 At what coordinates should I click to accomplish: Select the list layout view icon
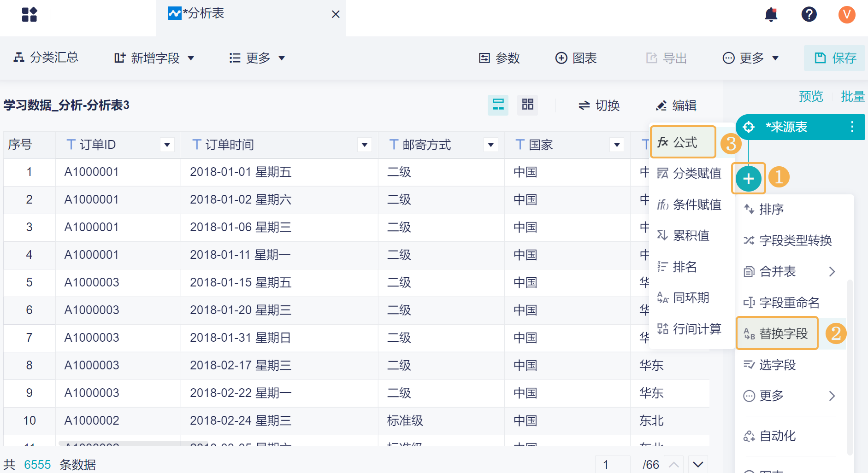click(x=498, y=105)
